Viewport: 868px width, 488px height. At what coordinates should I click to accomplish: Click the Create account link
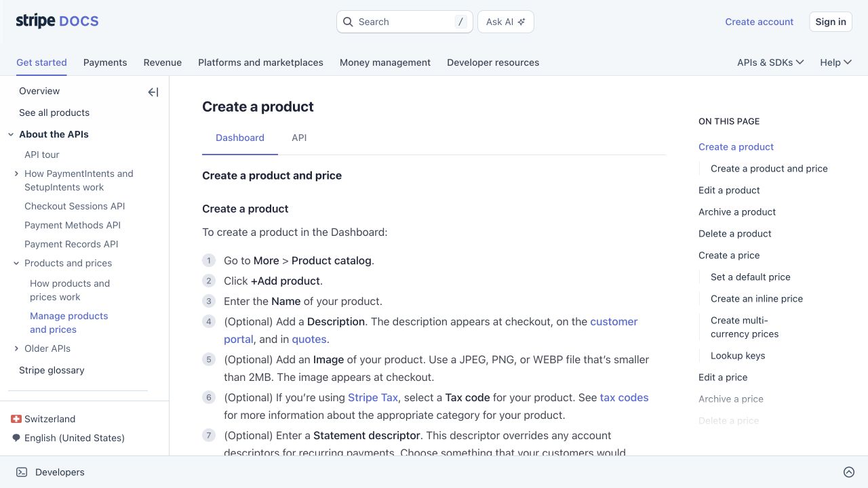click(x=759, y=22)
